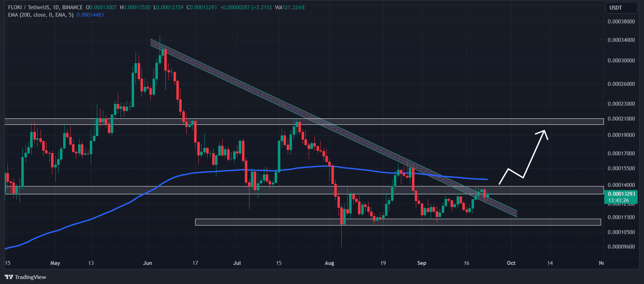The image size is (644, 284).
Task: Click price axis label 0.00026000
Action: 621,84
